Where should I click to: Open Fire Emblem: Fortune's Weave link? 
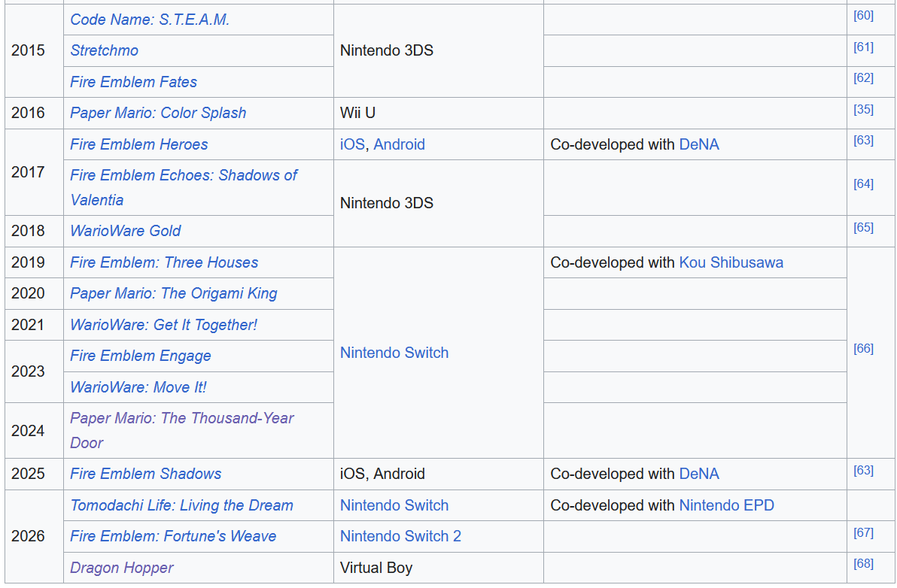(173, 536)
